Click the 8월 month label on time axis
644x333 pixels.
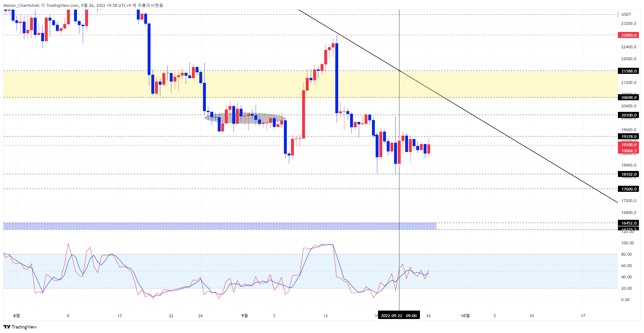pos(16,316)
